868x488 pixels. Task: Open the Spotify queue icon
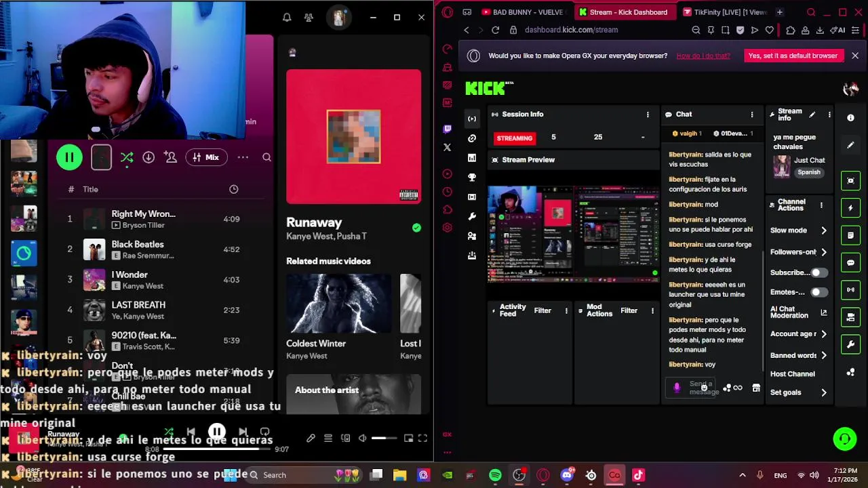pyautogui.click(x=328, y=439)
